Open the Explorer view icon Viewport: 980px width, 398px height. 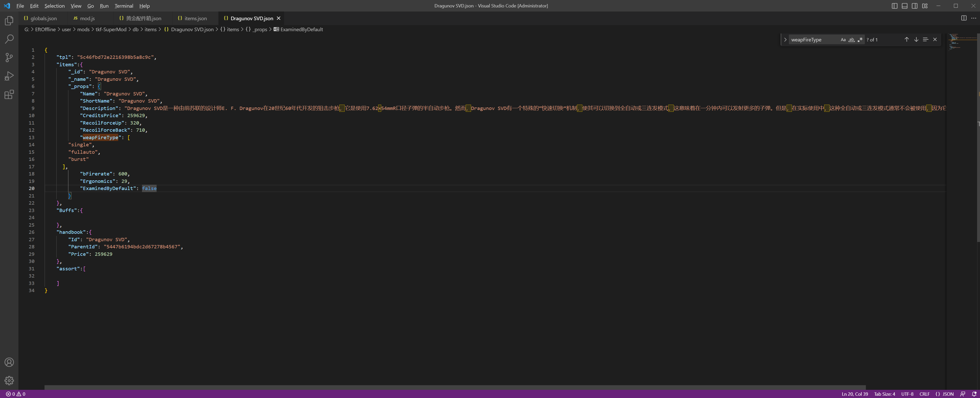[x=9, y=20]
